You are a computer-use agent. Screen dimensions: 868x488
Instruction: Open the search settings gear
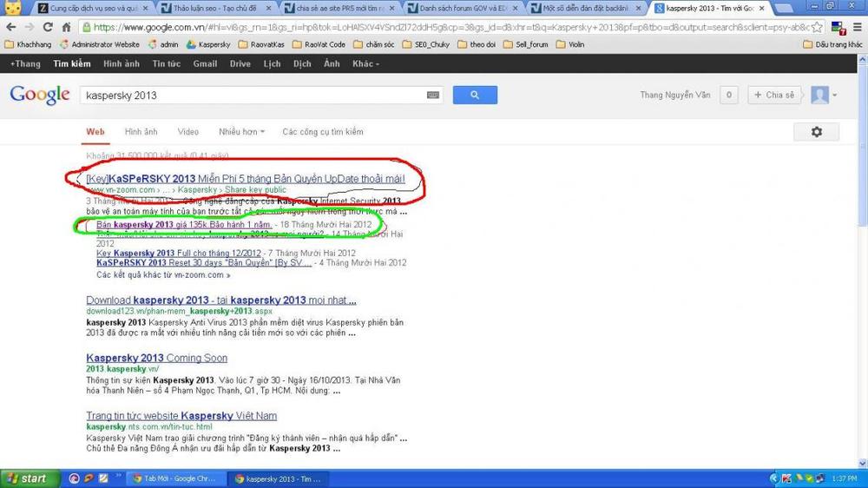tap(817, 132)
